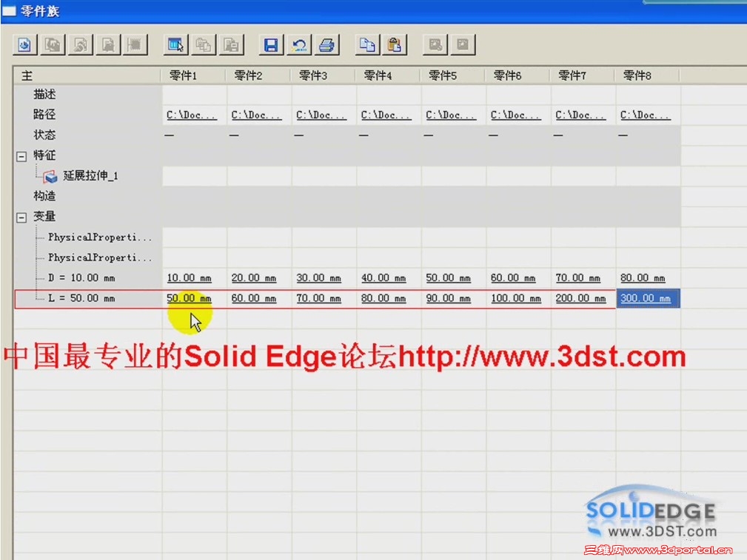Click the 零件3 D value 30.00 mm
This screenshot has width=747, height=560.
coord(318,278)
